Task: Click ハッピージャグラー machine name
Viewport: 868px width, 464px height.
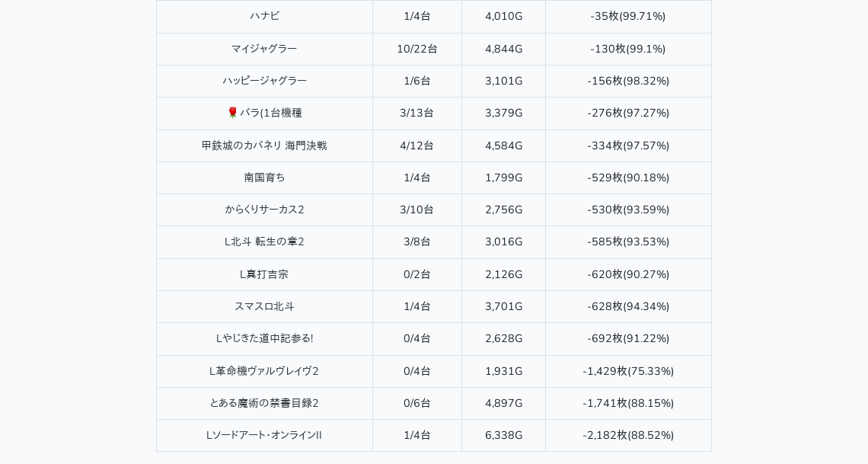Action: pos(265,81)
